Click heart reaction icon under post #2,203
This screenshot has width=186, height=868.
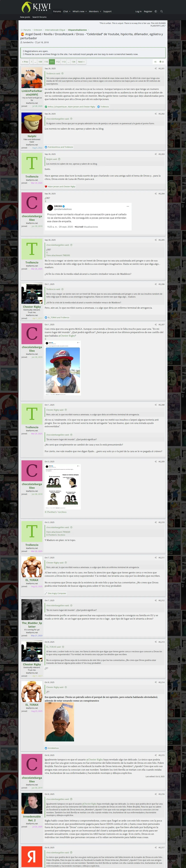pos(46,186)
